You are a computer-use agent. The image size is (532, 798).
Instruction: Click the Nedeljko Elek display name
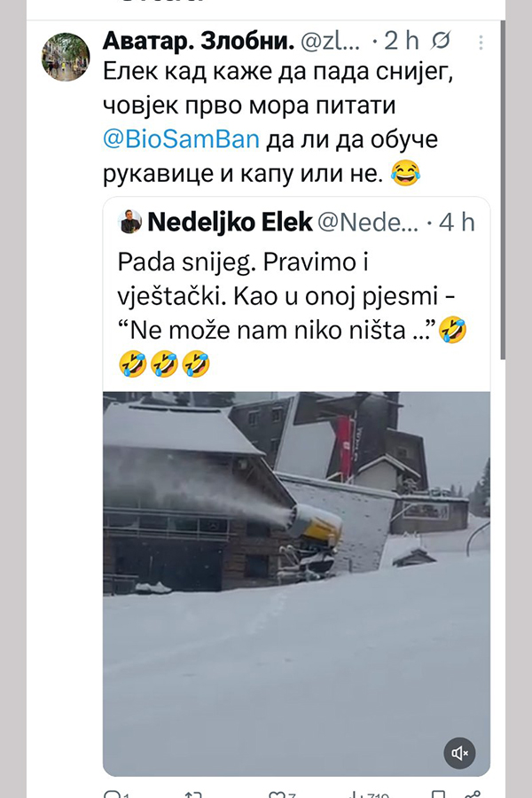[229, 222]
